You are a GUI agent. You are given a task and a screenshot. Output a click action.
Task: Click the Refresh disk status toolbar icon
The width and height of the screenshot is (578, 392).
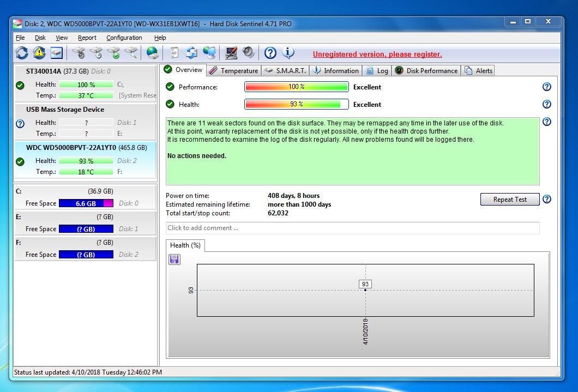click(22, 53)
